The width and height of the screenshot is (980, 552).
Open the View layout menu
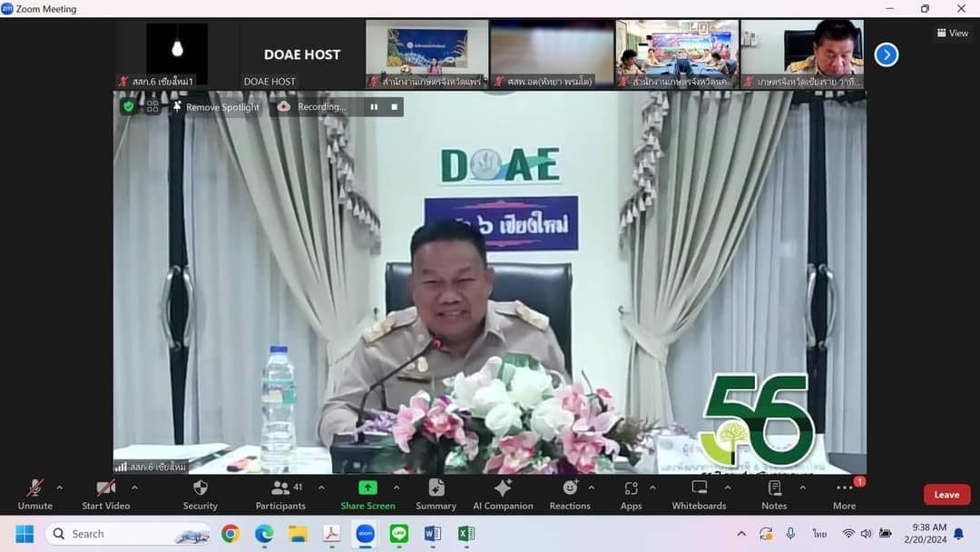pos(952,34)
